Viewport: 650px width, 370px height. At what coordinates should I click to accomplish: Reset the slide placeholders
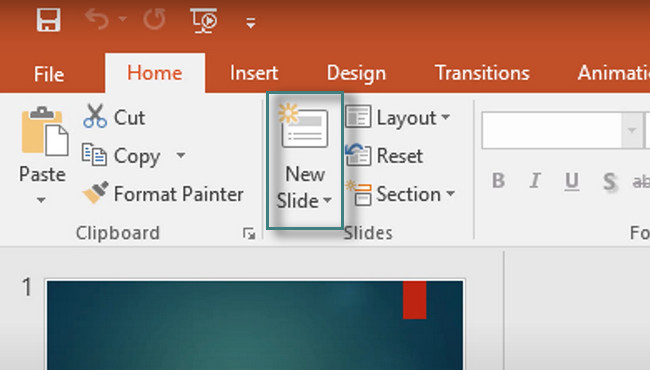tap(384, 156)
